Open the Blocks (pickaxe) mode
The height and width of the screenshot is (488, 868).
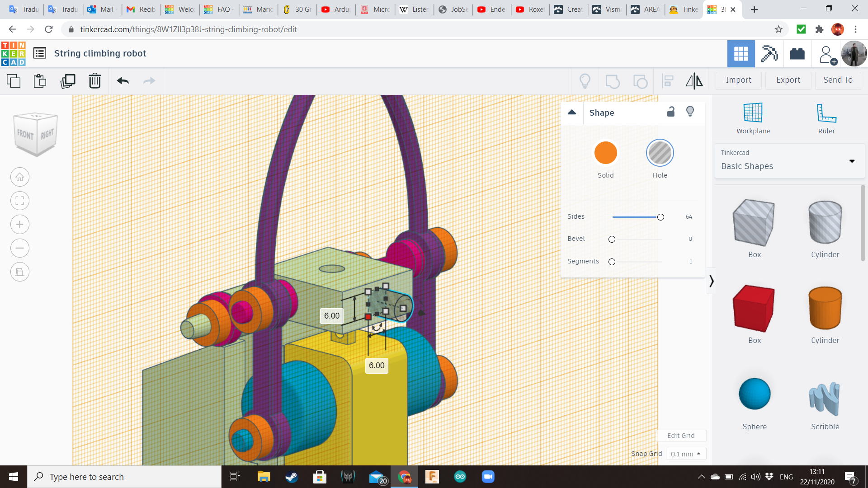(x=769, y=54)
